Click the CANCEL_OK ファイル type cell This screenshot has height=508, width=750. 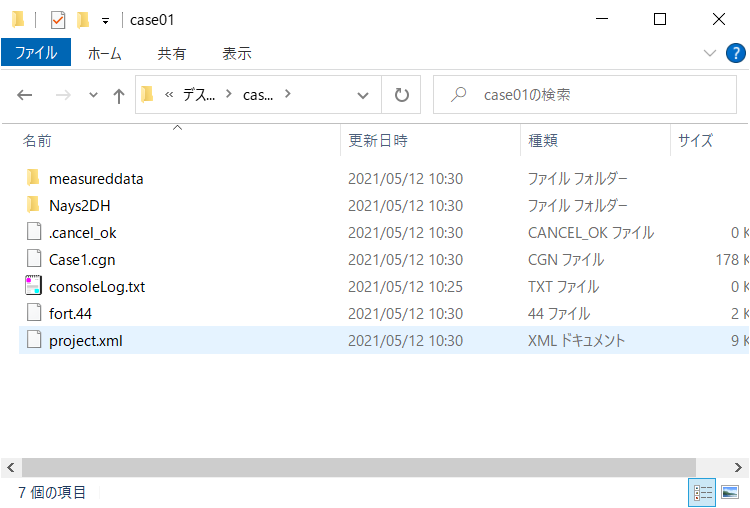(x=591, y=232)
